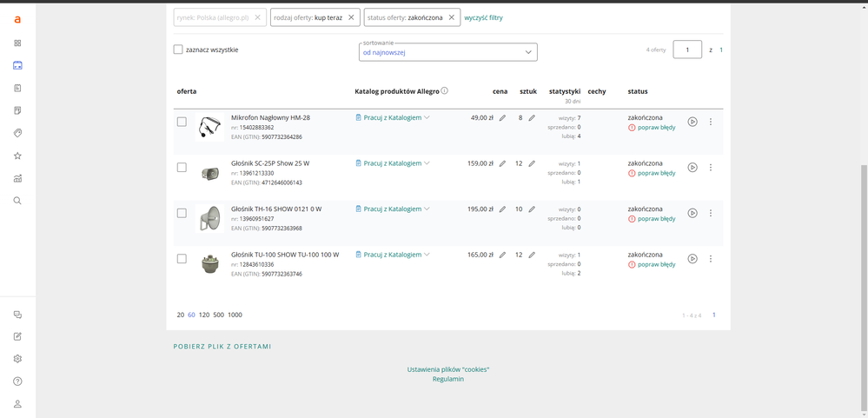Remove 'rodzaj oferty: kup teraz' filter

pyautogui.click(x=351, y=17)
